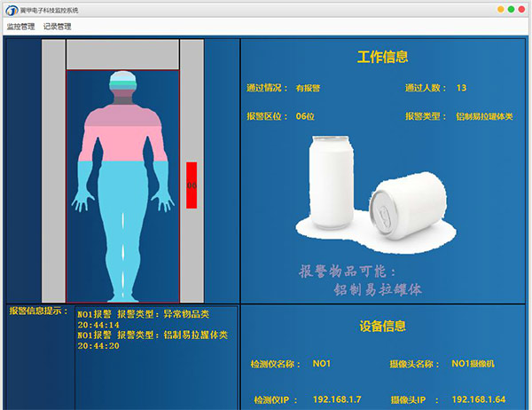Click the 有报警 pass status value
Viewport: 532px width, 410px height.
pos(308,88)
